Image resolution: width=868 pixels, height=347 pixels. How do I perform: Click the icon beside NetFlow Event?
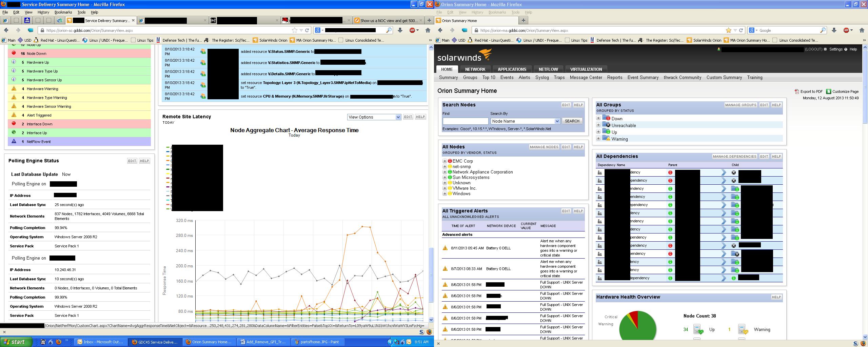pos(14,141)
